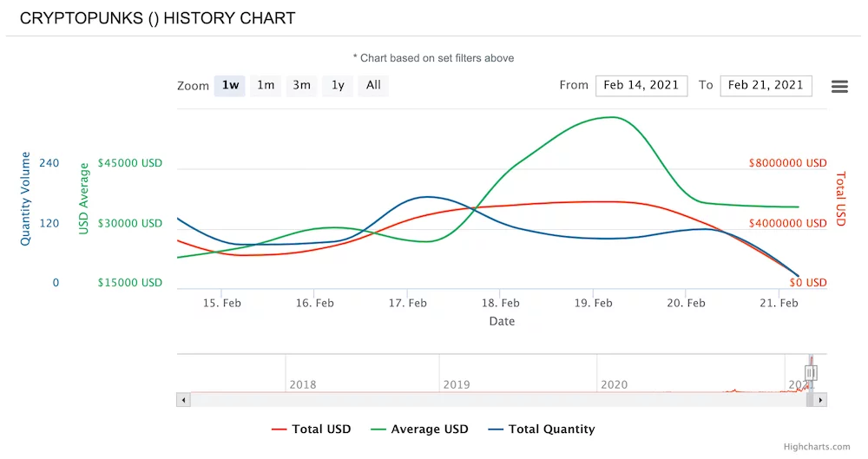Click the 120 quantity axis value
This screenshot has width=868, height=459.
tap(49, 223)
